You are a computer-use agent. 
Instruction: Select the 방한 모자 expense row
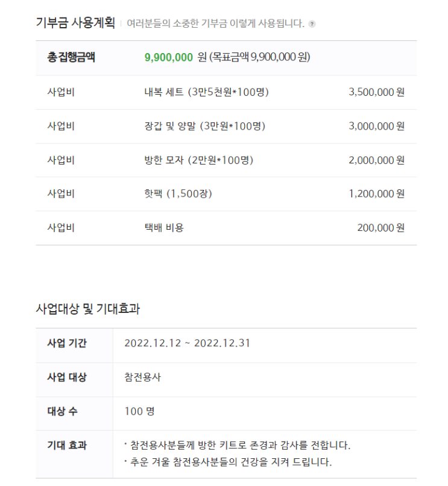click(x=226, y=160)
